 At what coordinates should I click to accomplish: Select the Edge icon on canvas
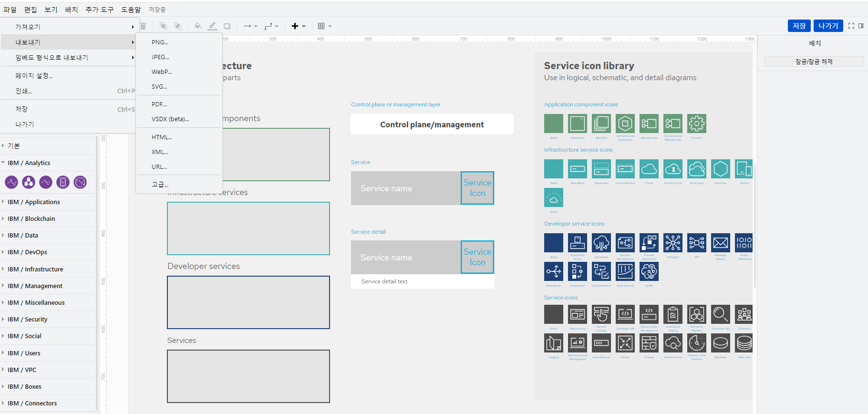coord(554,197)
